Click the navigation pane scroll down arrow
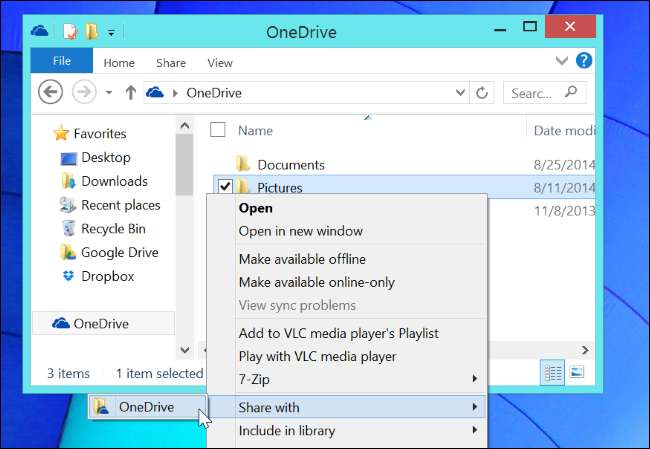 185,350
